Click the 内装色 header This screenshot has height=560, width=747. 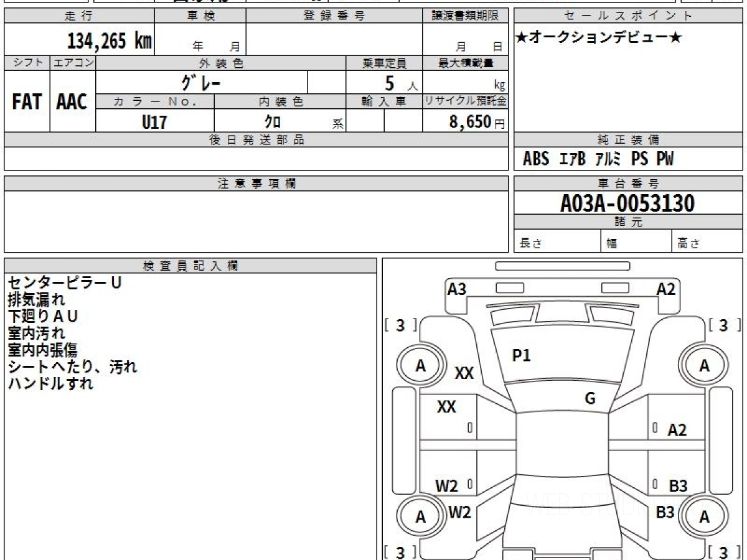click(x=280, y=102)
